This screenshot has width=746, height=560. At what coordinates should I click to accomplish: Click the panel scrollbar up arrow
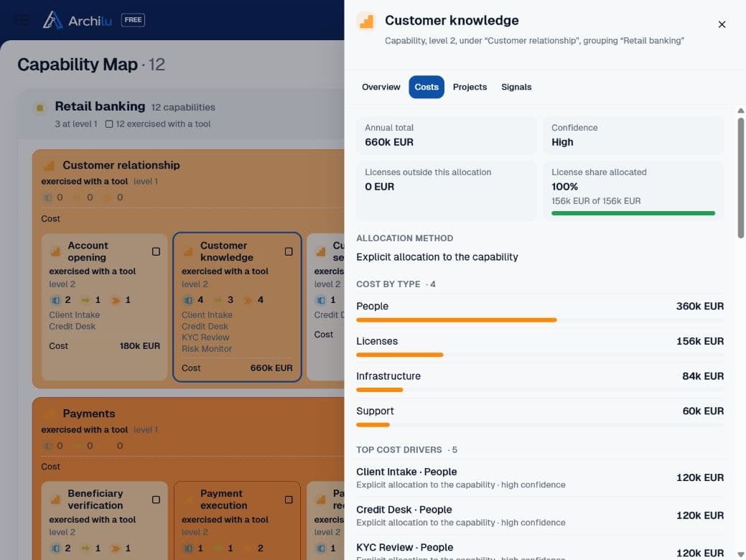pos(741,111)
